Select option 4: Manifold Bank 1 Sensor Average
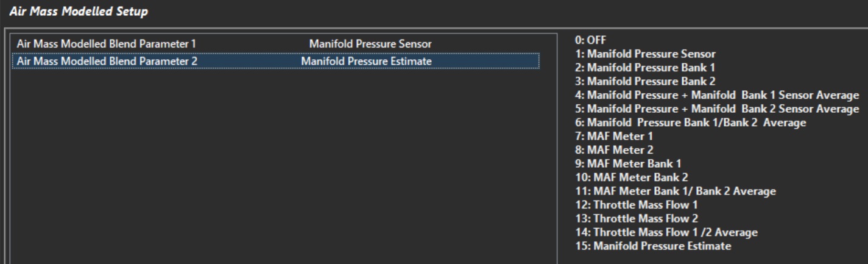Image resolution: width=868 pixels, height=264 pixels. coord(716,95)
